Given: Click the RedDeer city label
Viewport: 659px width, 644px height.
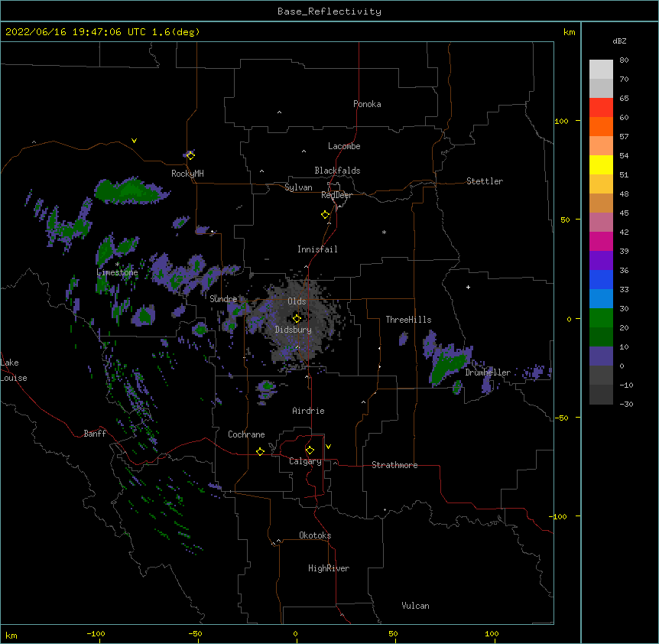Looking at the screenshot, I should coord(336,195).
